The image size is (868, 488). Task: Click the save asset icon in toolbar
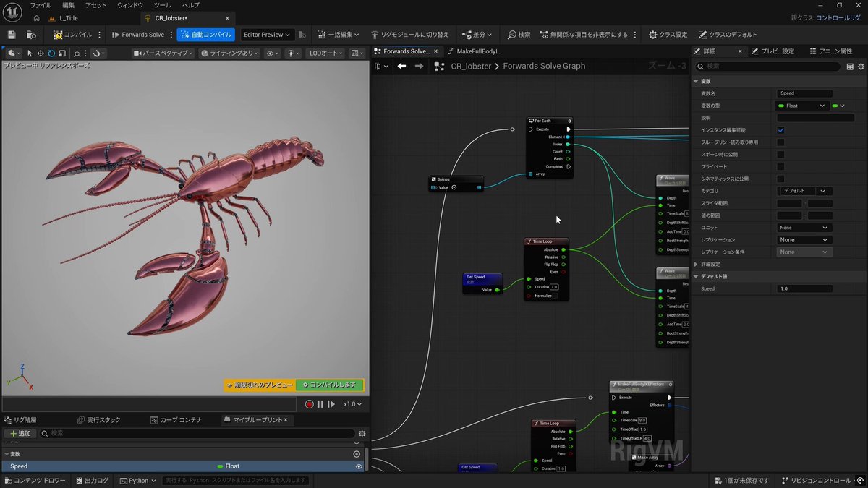pos(12,34)
